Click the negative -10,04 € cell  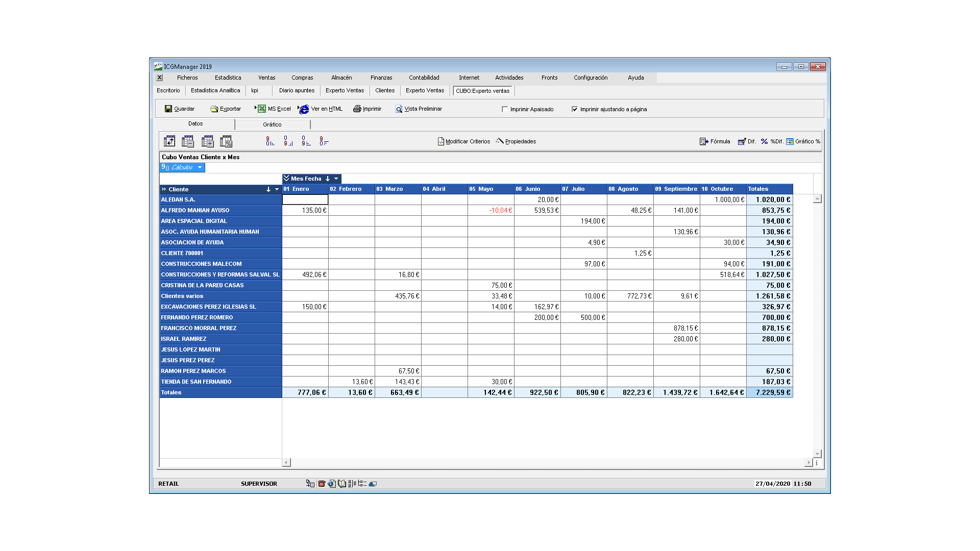[491, 210]
